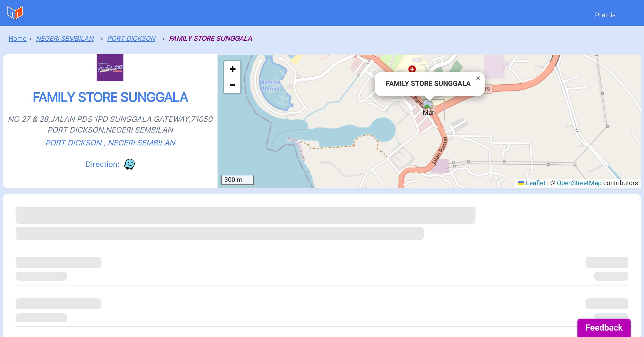Close the Family Store Sunggala popup
Viewport: 644px width, 337px height.
tap(478, 78)
